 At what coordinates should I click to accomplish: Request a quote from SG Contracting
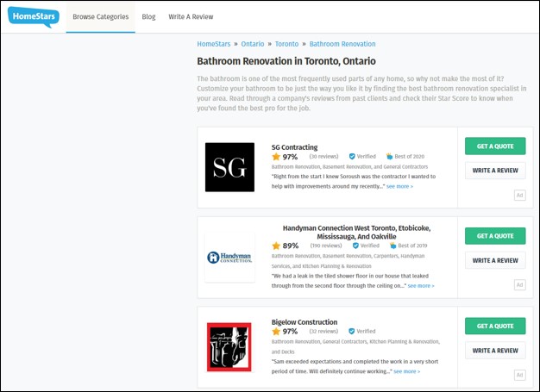[495, 146]
